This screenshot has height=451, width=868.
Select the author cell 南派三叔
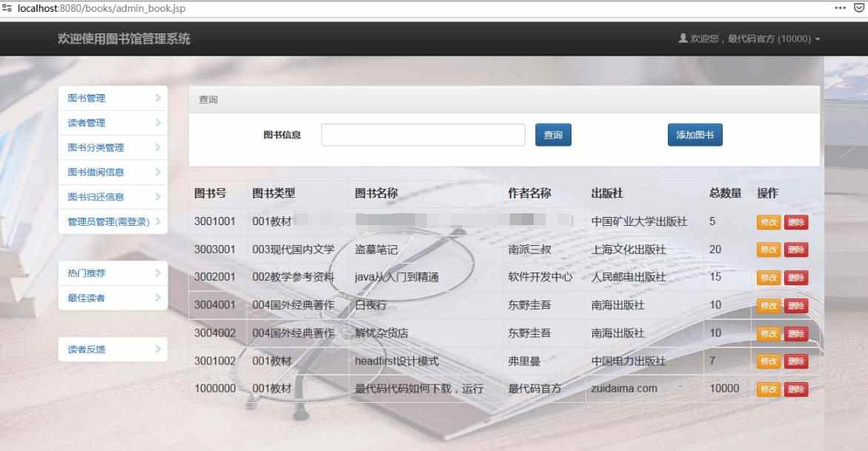[x=529, y=250]
